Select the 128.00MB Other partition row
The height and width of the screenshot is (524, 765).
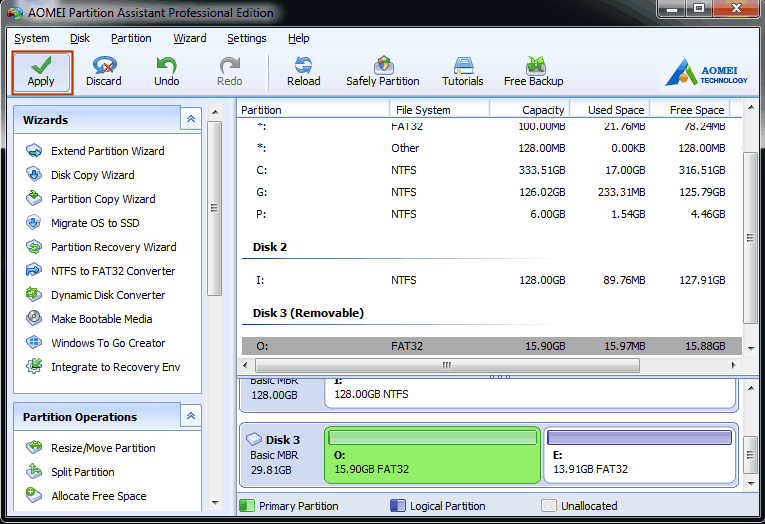(x=491, y=148)
